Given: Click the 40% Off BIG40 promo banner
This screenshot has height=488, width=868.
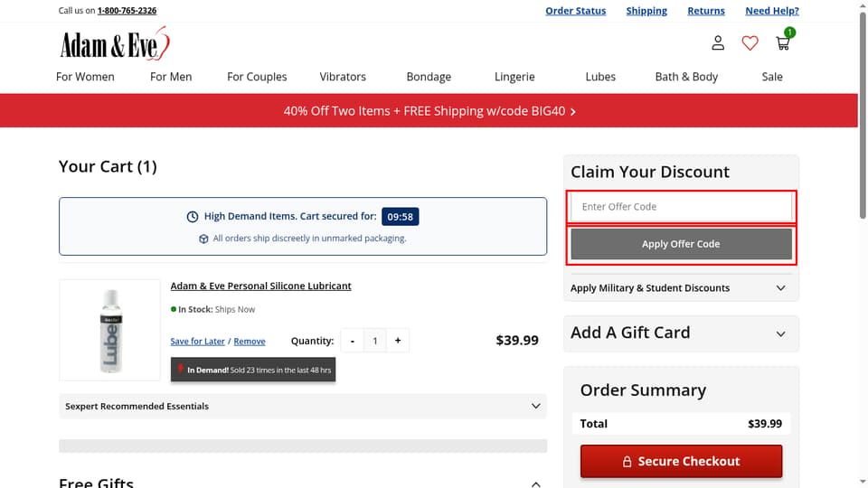Looking at the screenshot, I should [429, 110].
